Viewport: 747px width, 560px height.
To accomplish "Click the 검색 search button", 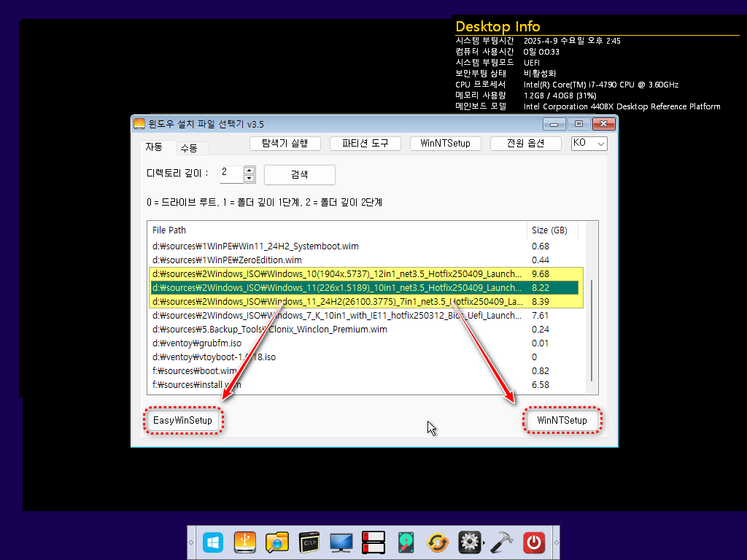I will [x=300, y=175].
